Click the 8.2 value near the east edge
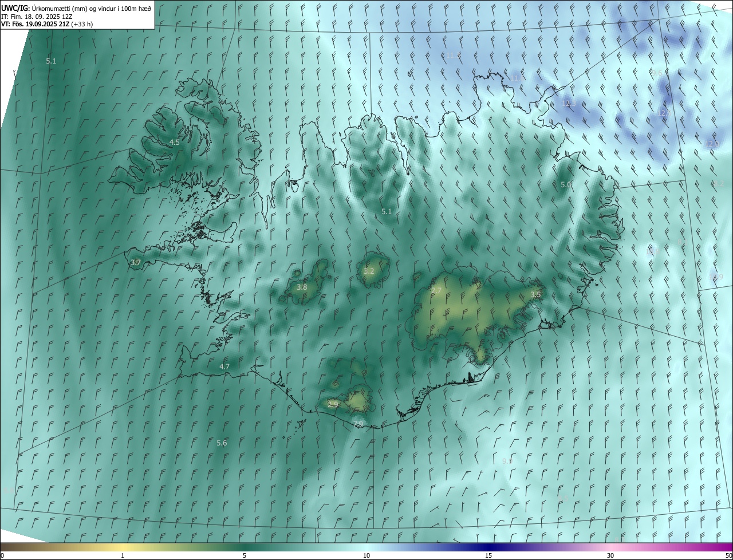 [719, 183]
